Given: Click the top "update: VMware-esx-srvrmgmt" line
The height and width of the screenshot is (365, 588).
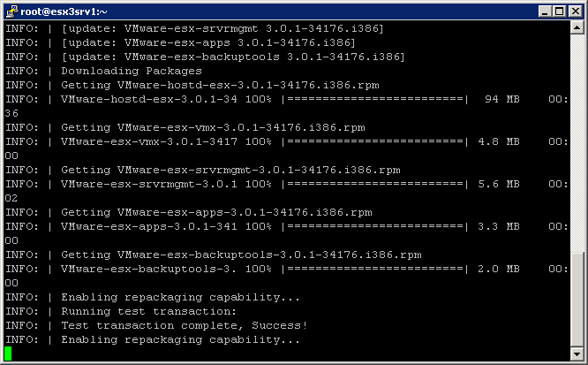Looking at the screenshot, I should [x=222, y=28].
